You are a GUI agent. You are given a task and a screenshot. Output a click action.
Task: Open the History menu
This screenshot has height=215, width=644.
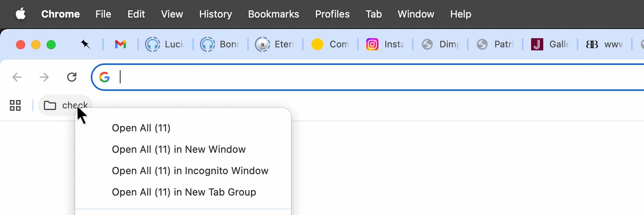pos(215,14)
